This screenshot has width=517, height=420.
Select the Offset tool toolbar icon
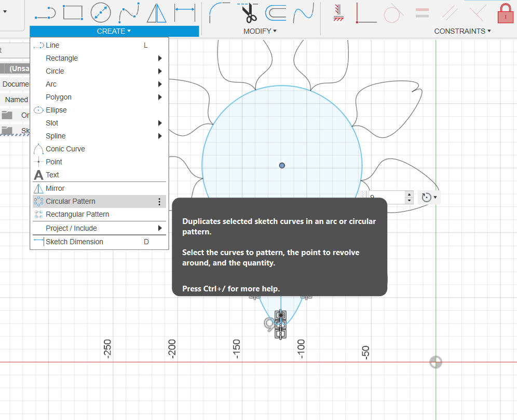point(276,13)
